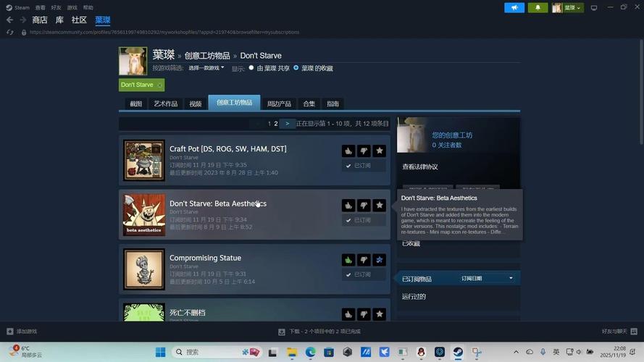The height and width of the screenshot is (362, 644).
Task: Unfavorite Compromising Statue star icon
Action: point(380,260)
